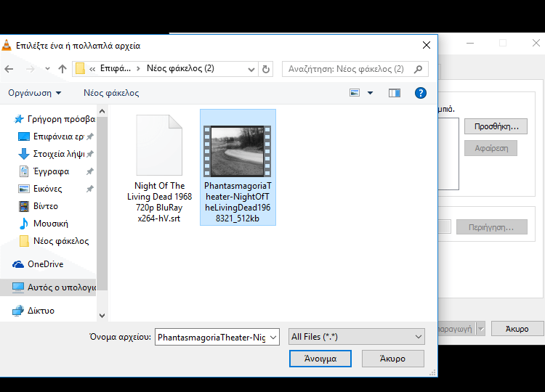Open the All Files (*.*) filter dropdown
The height and width of the screenshot is (392, 545).
357,337
